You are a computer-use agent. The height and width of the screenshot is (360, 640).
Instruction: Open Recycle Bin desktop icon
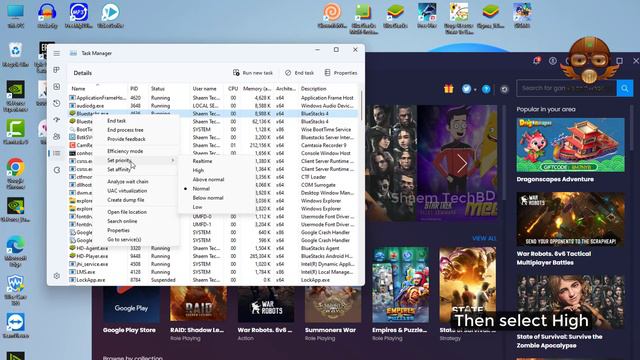(16, 55)
